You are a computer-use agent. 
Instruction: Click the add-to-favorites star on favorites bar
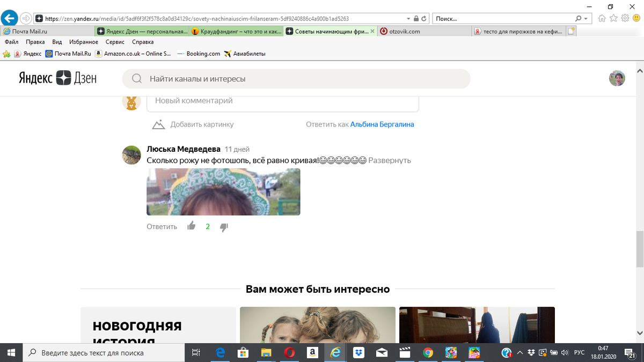(x=6, y=54)
